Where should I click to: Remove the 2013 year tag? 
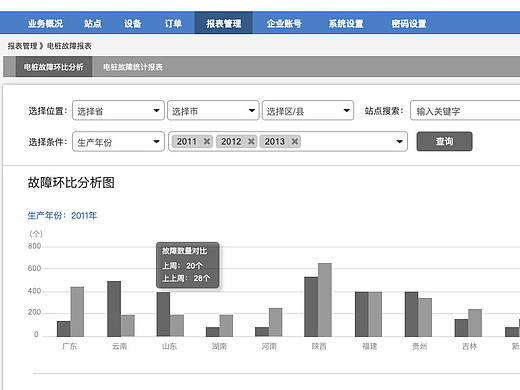tap(295, 142)
